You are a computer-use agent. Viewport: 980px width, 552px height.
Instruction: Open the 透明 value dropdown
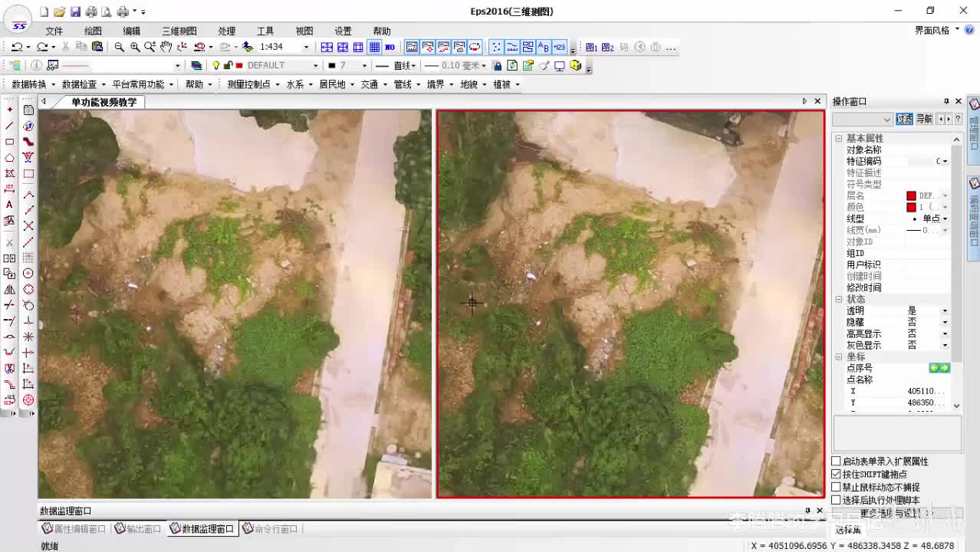(x=945, y=310)
